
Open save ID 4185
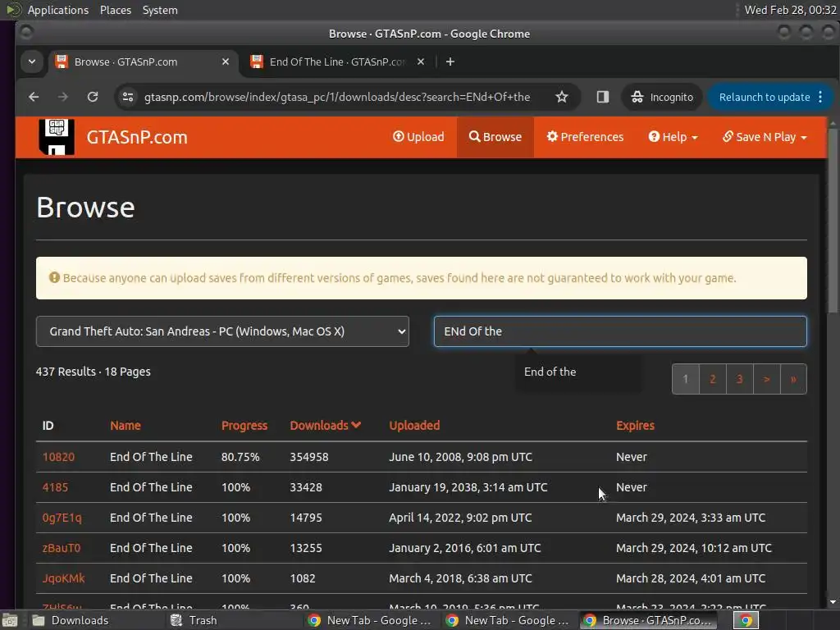(55, 487)
